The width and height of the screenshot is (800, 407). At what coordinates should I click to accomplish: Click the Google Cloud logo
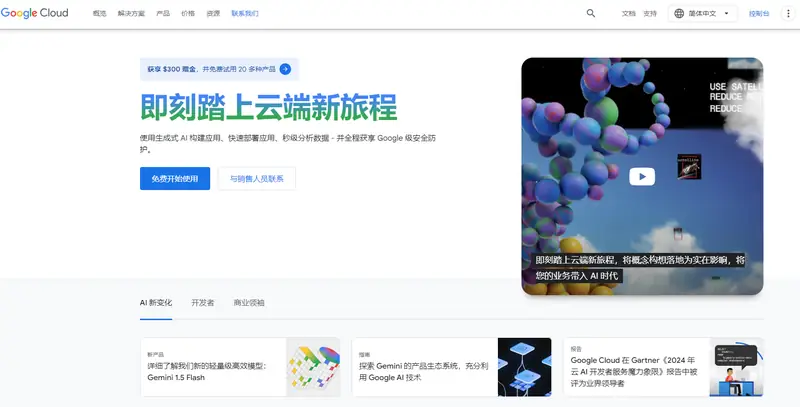click(34, 13)
